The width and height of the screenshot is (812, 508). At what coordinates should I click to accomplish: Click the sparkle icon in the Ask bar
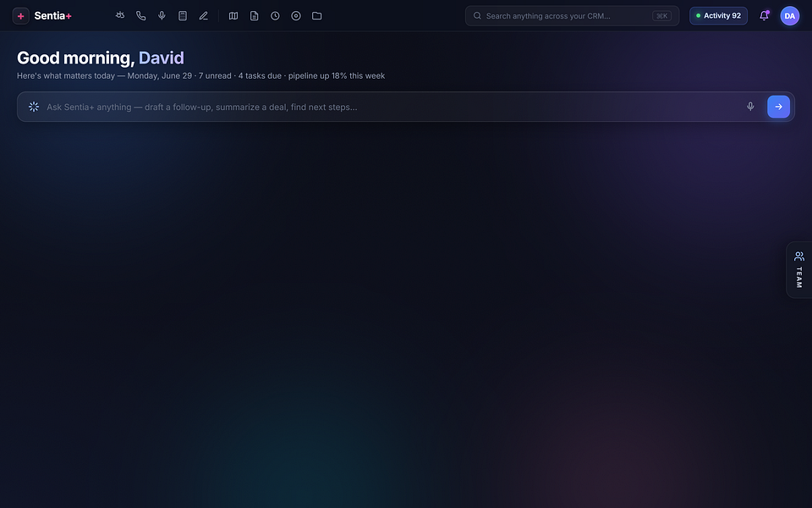point(34,107)
